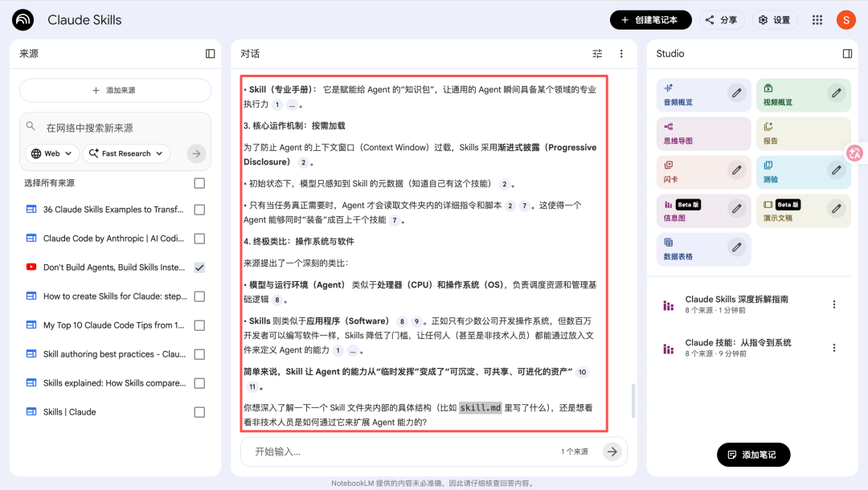Generate 思维导图 mind map
868x490 pixels.
tap(703, 134)
